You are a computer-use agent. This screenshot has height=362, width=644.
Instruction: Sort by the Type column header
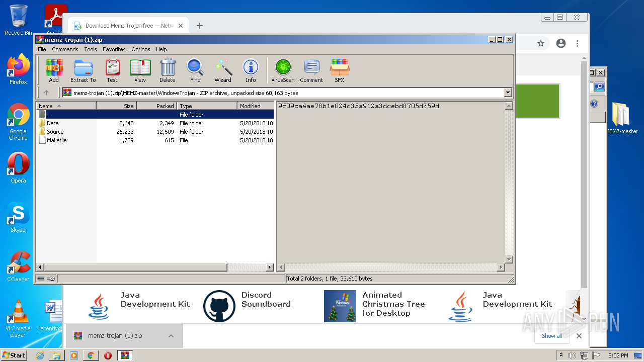coord(207,106)
